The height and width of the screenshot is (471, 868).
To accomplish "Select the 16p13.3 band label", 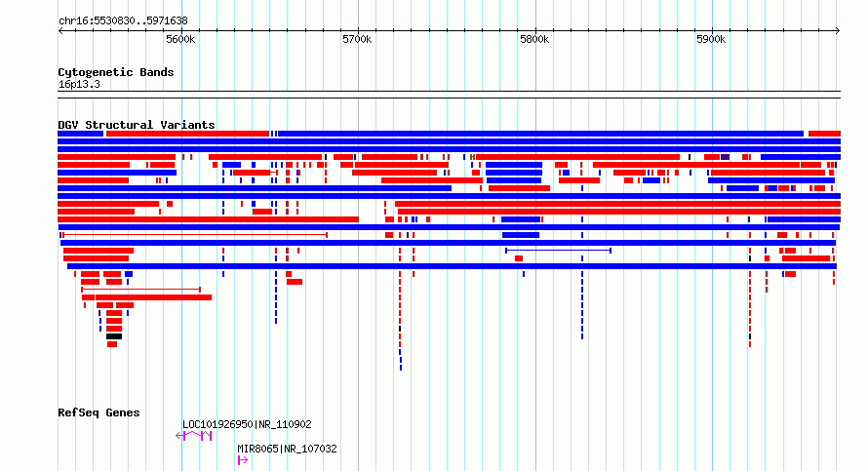I will (79, 85).
